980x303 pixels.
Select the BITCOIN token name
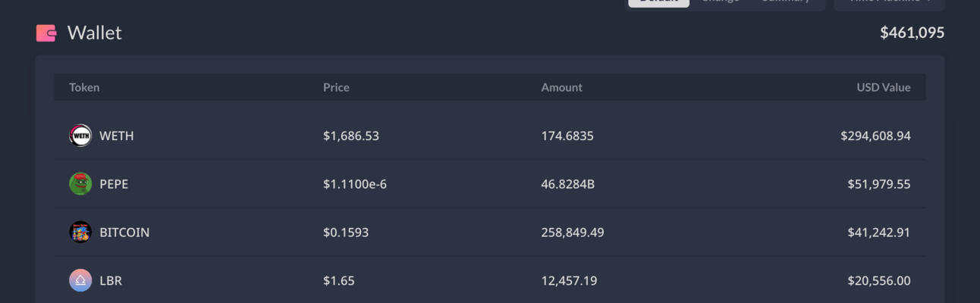click(124, 233)
